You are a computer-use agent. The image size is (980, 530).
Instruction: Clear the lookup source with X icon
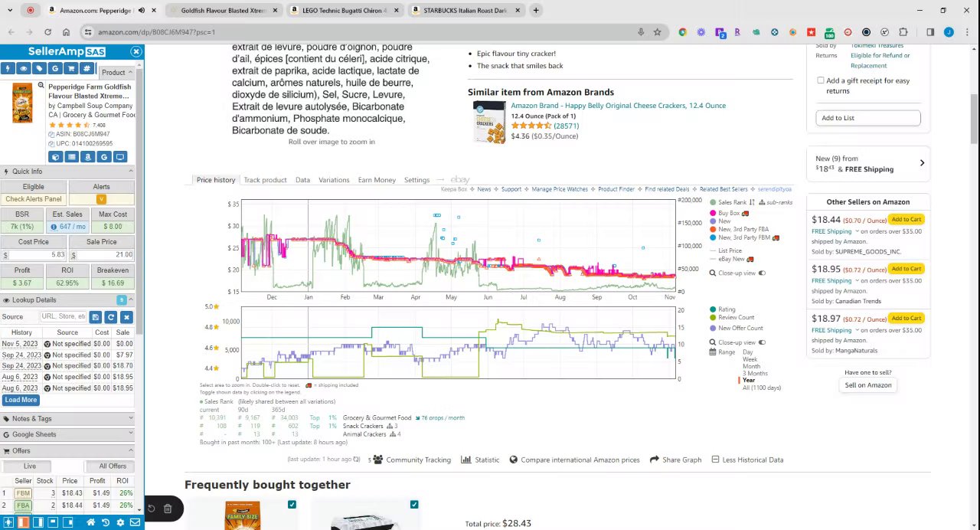[x=127, y=317]
